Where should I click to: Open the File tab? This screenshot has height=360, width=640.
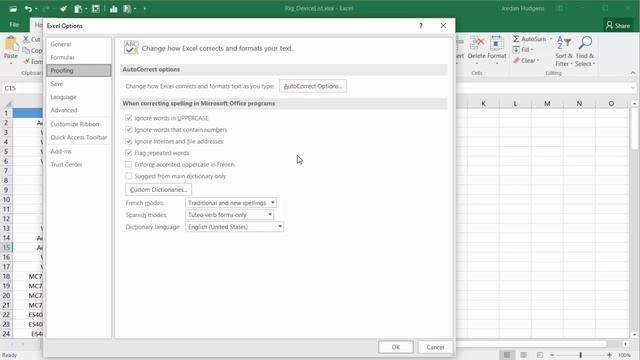(x=14, y=25)
